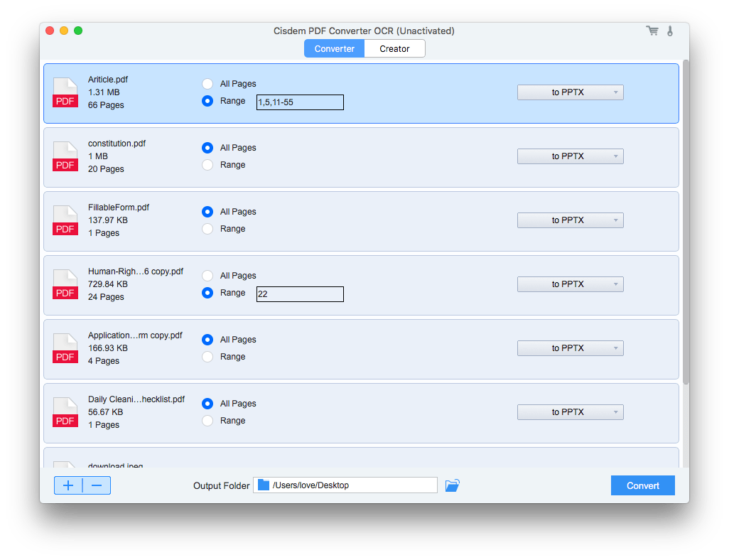The height and width of the screenshot is (560, 729).
Task: Select All Pages for Application…rm copy.pdf
Action: [x=207, y=340]
